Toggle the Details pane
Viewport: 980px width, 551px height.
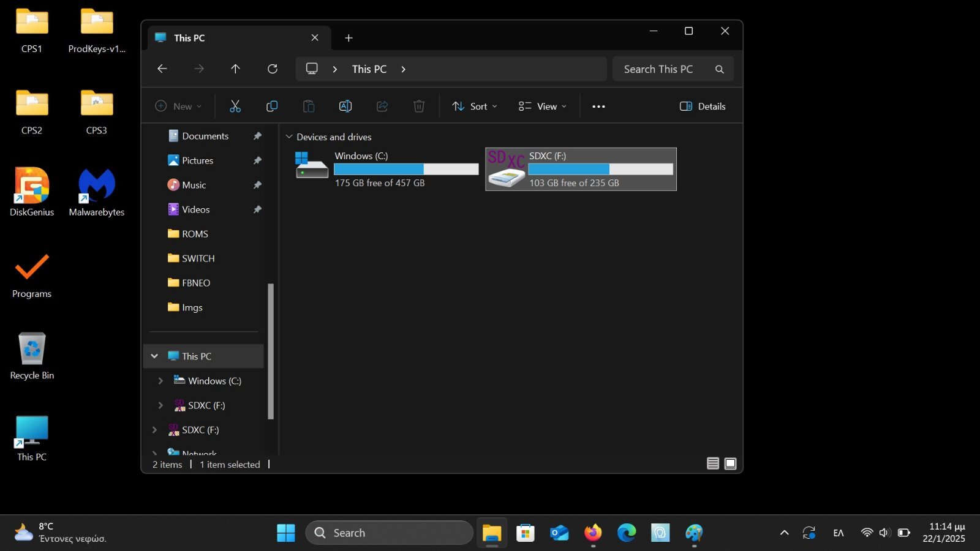pos(703,107)
